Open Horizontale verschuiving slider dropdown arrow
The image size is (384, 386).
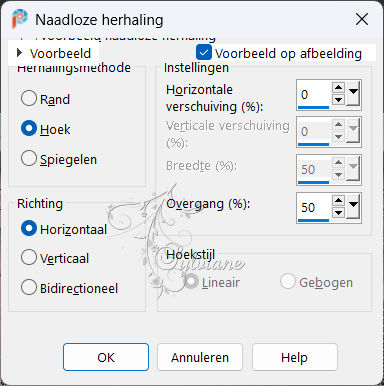353,94
